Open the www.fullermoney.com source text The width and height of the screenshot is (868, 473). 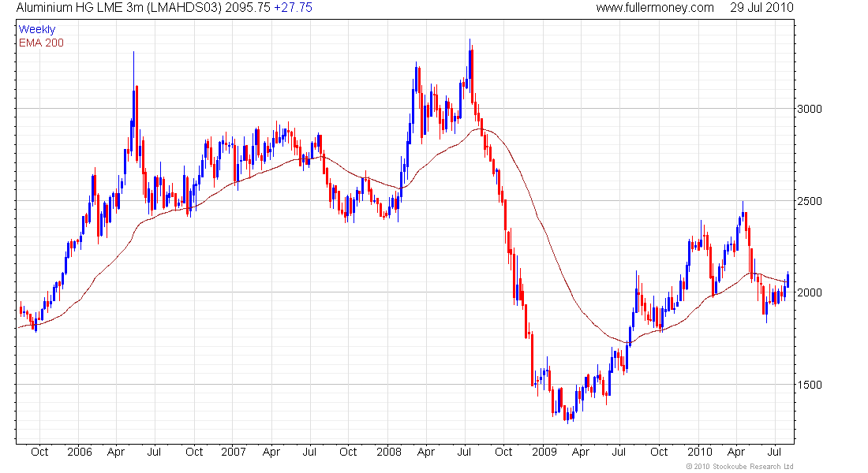click(x=655, y=8)
